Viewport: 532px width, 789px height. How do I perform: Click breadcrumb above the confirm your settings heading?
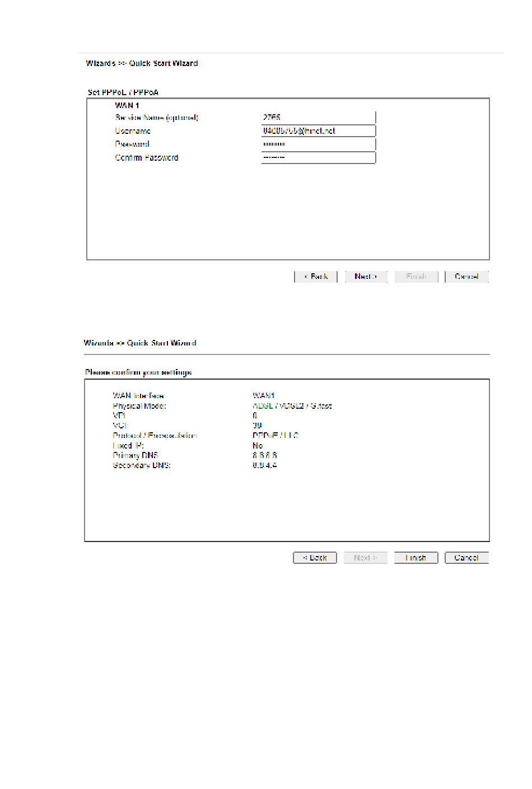(140, 343)
